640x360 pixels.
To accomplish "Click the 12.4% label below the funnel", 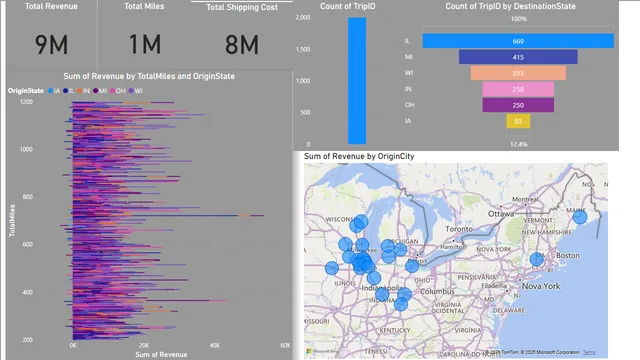I will (x=518, y=144).
